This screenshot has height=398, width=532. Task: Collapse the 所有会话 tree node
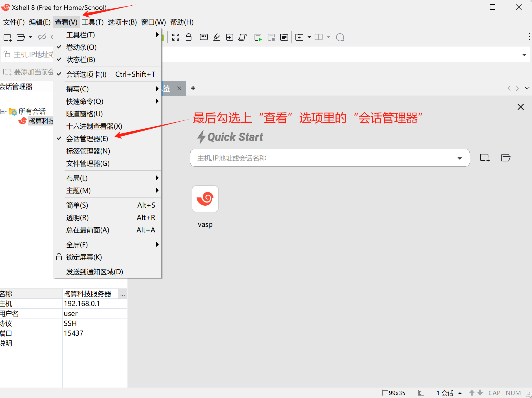pyautogui.click(x=3, y=111)
